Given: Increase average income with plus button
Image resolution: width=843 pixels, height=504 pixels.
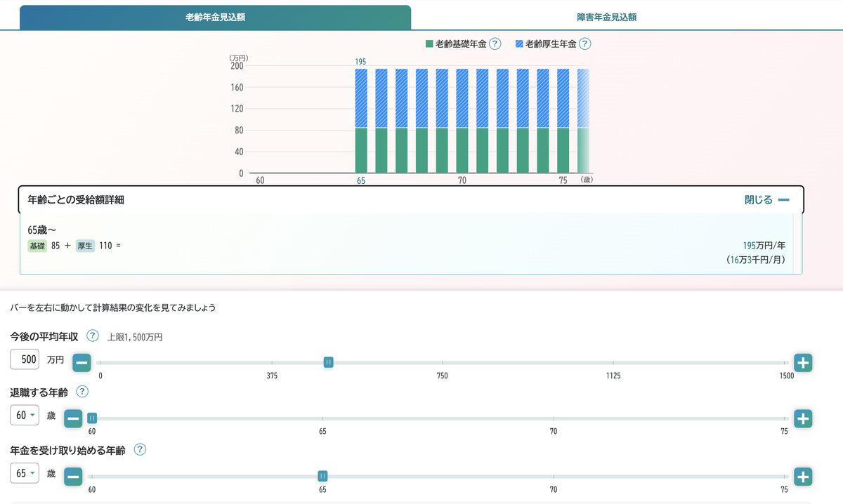Looking at the screenshot, I should click(x=804, y=363).
